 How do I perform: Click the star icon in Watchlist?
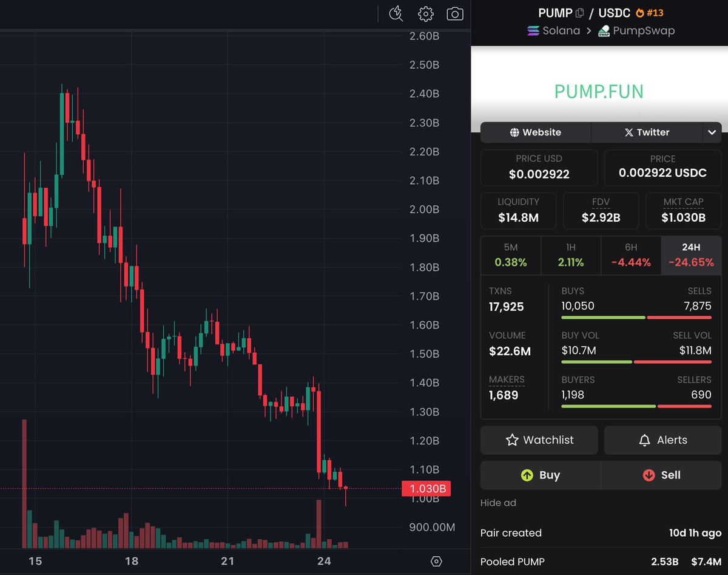coord(512,440)
